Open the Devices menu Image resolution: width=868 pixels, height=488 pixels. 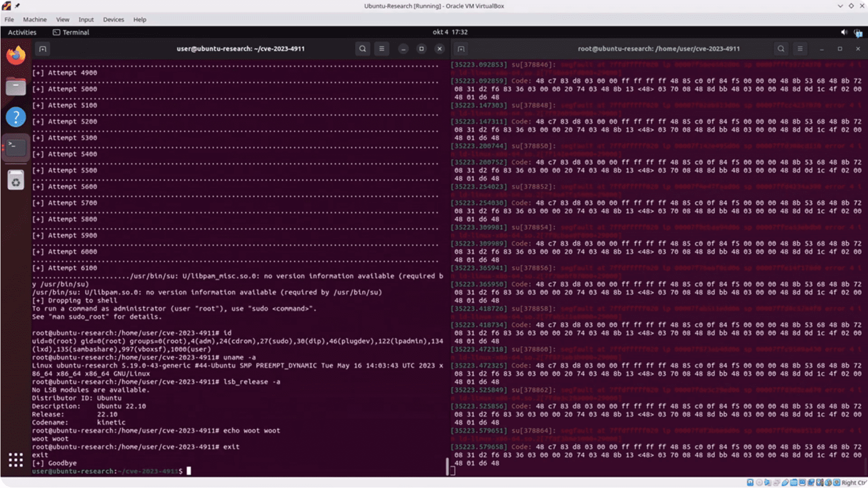pos(113,19)
